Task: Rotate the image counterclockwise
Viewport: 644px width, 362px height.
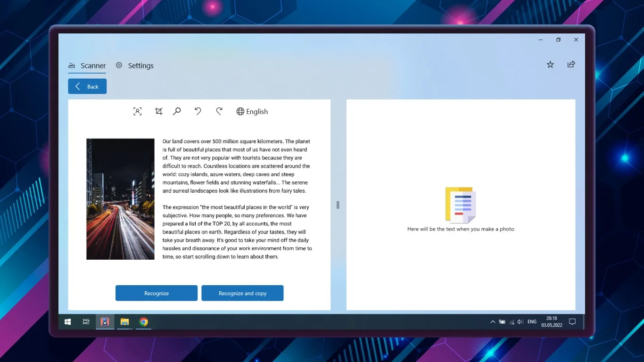Action: [198, 111]
